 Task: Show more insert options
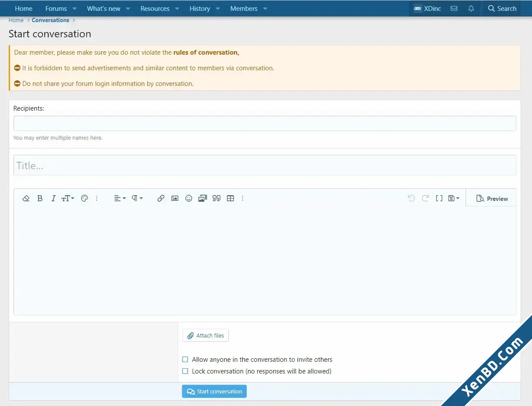tap(242, 198)
